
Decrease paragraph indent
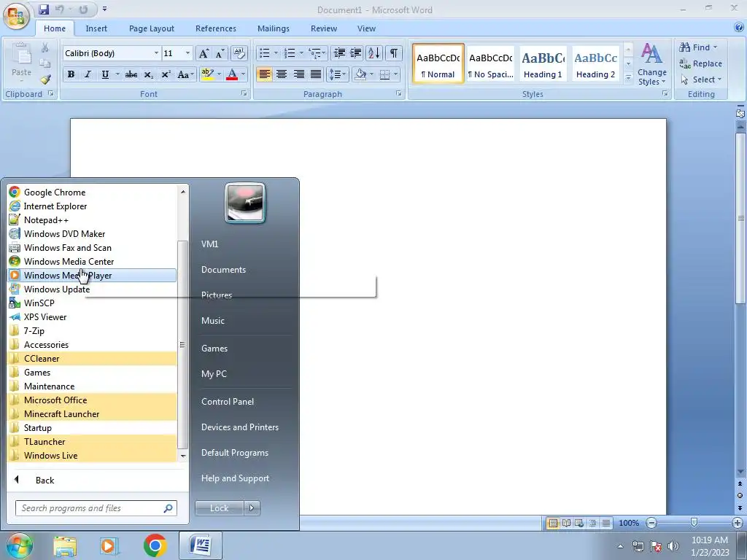[x=339, y=52]
